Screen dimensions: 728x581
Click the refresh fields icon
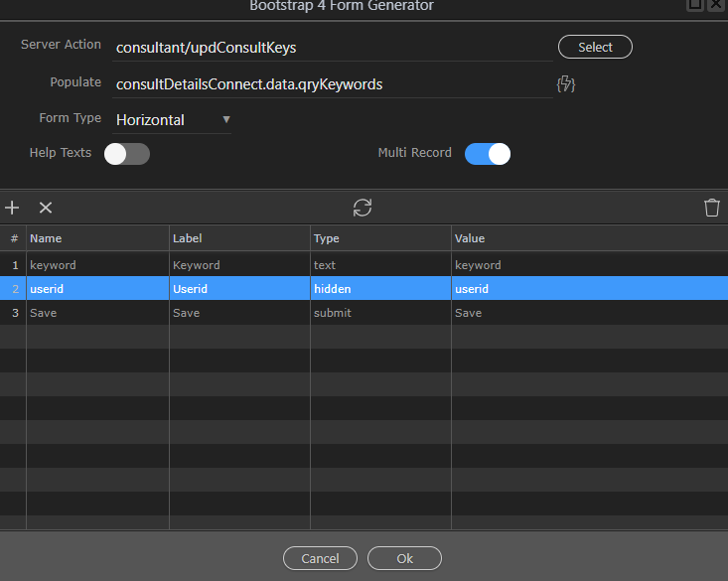coord(363,208)
